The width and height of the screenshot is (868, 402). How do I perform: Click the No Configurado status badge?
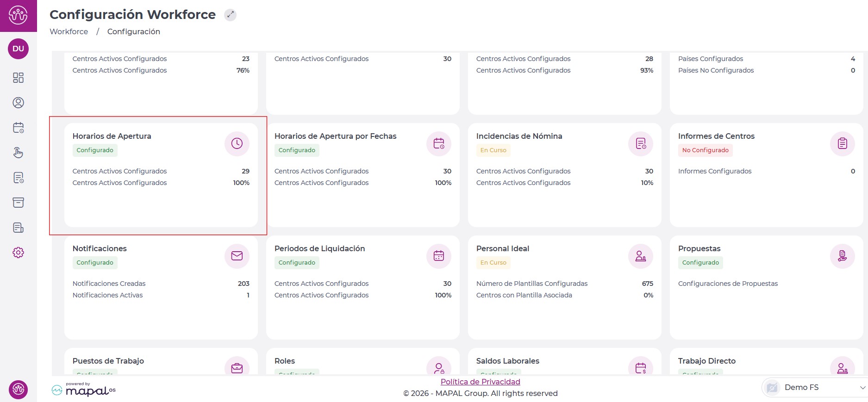(x=705, y=150)
